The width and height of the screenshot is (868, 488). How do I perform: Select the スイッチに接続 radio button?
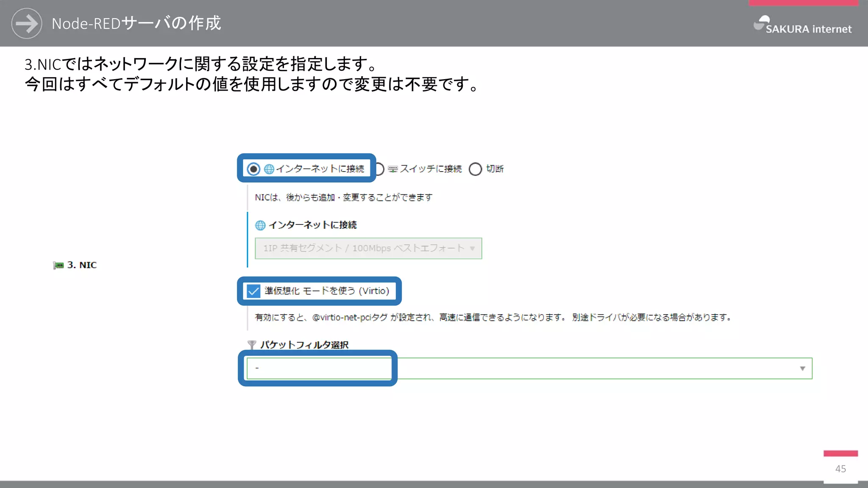tap(380, 169)
